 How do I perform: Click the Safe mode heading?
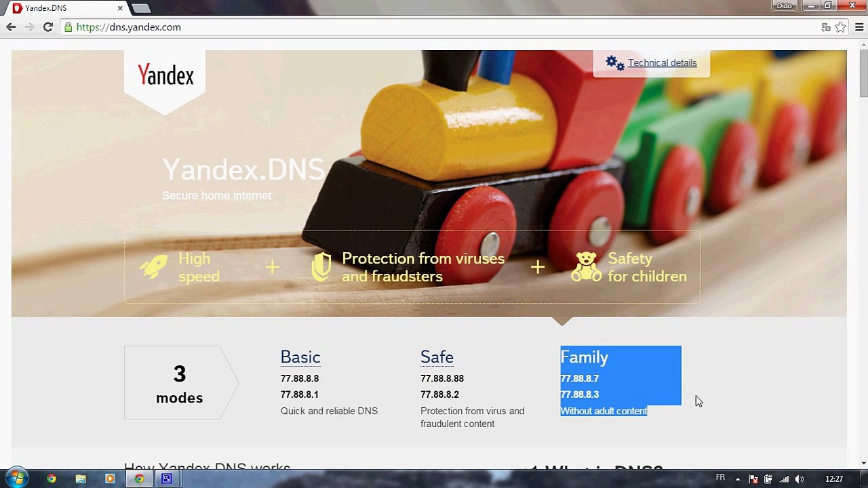click(437, 357)
